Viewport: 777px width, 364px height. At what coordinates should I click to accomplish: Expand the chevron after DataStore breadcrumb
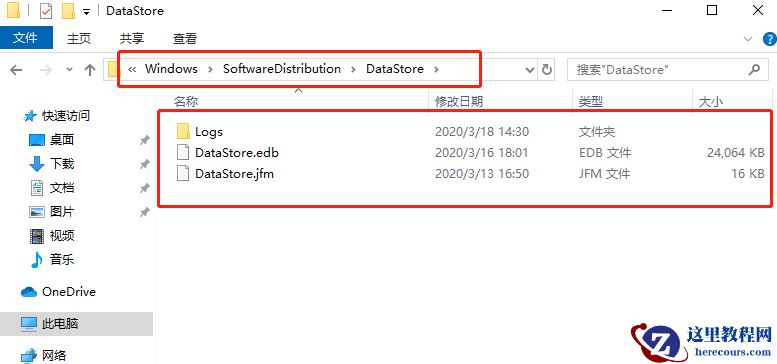point(436,69)
